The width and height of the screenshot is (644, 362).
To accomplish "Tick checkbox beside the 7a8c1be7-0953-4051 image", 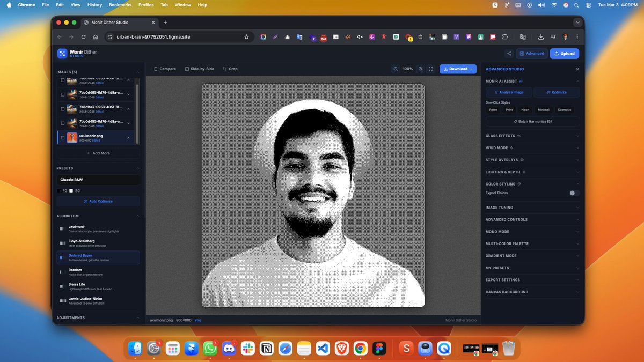I will point(63,109).
